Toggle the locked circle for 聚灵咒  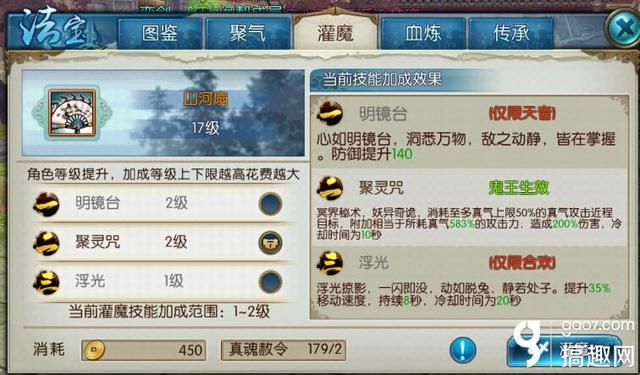tap(270, 243)
